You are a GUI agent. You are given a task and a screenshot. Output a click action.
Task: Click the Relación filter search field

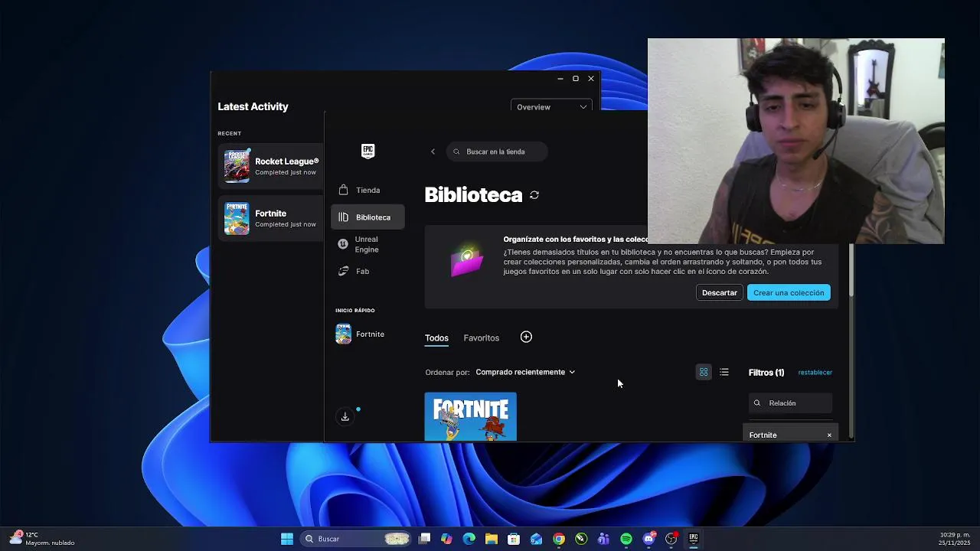790,403
